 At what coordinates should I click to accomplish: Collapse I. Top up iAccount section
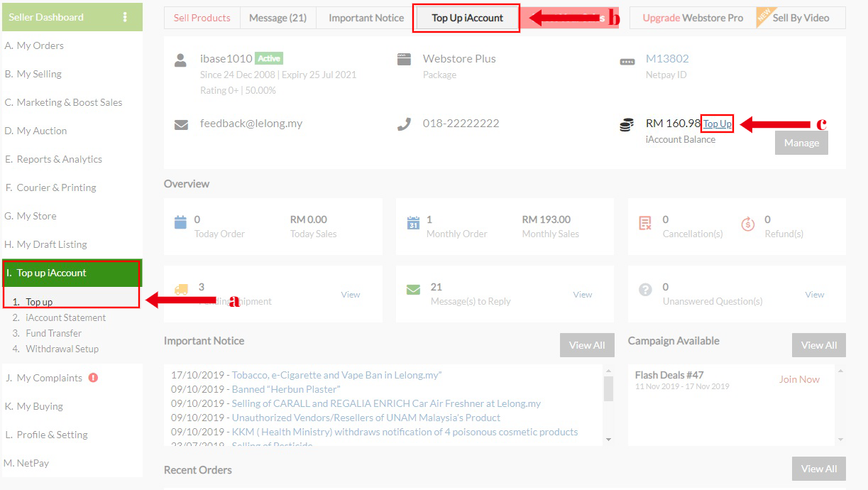click(x=71, y=273)
